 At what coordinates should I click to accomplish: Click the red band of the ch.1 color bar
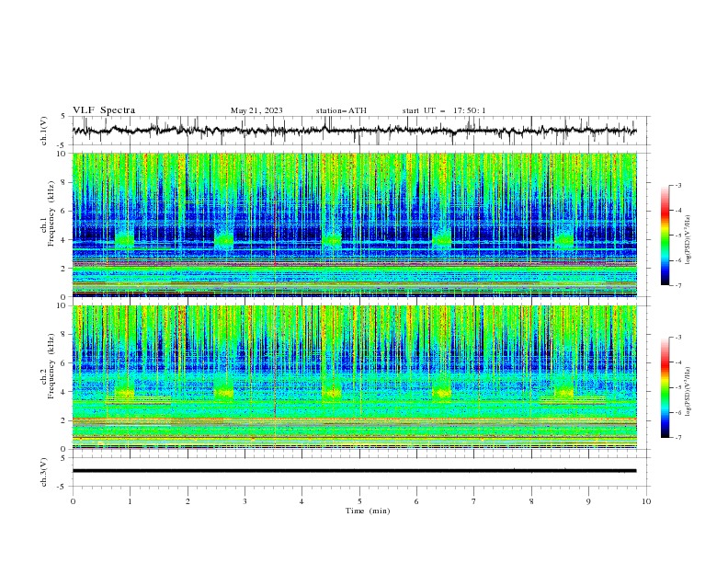(x=665, y=213)
